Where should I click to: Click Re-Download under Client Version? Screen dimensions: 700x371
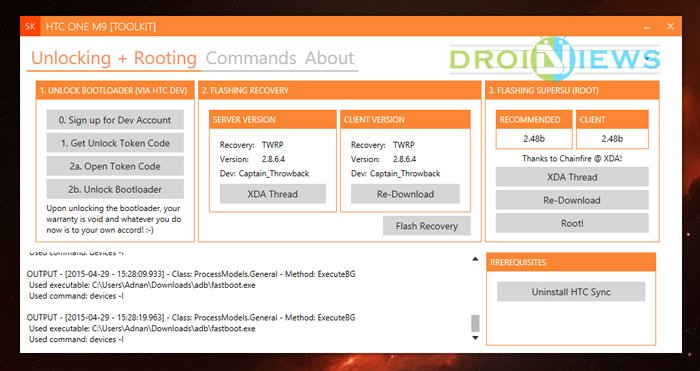click(405, 194)
